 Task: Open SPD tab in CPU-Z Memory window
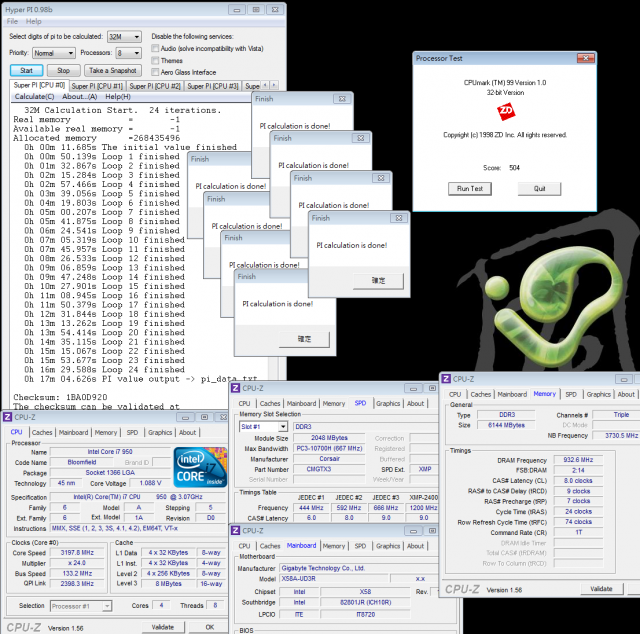(x=571, y=394)
